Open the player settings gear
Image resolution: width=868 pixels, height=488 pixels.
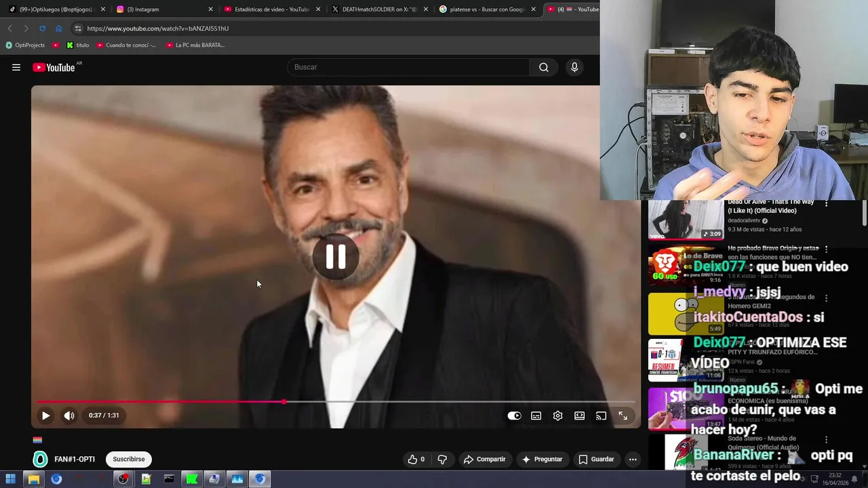(x=558, y=415)
